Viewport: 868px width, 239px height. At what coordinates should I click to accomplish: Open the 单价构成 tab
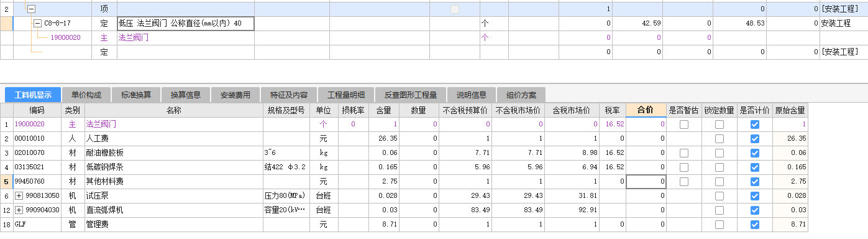pyautogui.click(x=86, y=95)
